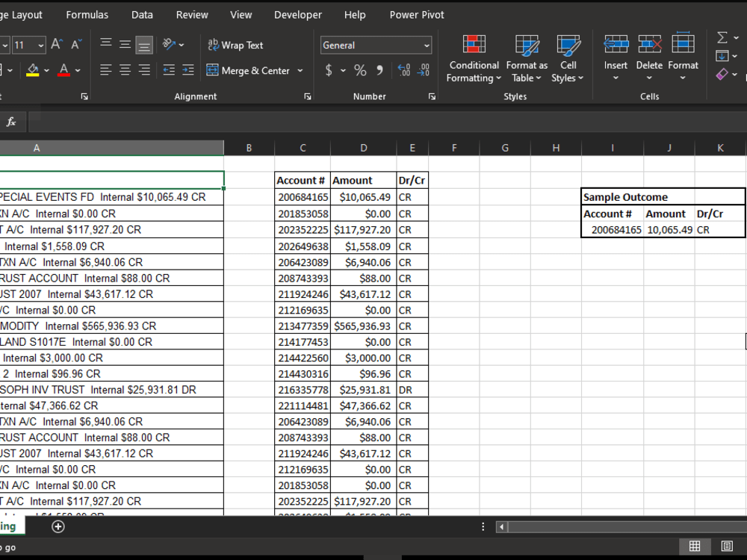Open View ribbon tab

[241, 15]
